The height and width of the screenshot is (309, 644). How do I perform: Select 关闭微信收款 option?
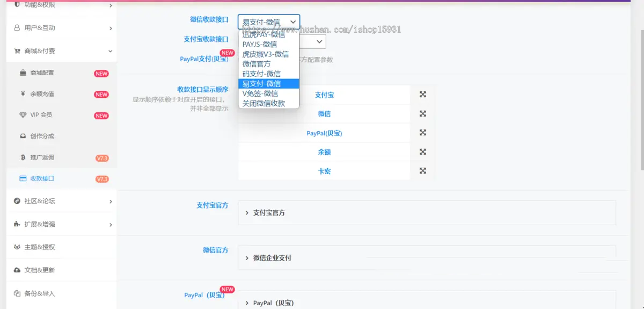click(268, 103)
